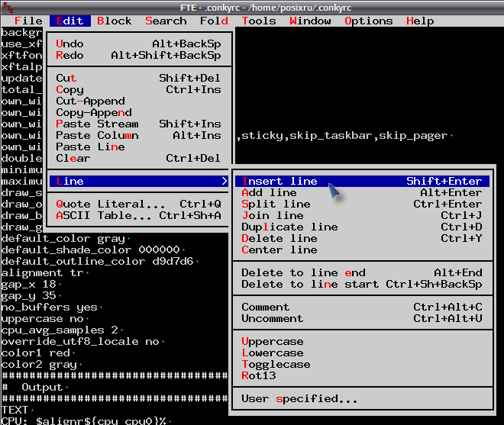504x425 pixels.
Task: Choose Delete to line start
Action: (x=362, y=285)
